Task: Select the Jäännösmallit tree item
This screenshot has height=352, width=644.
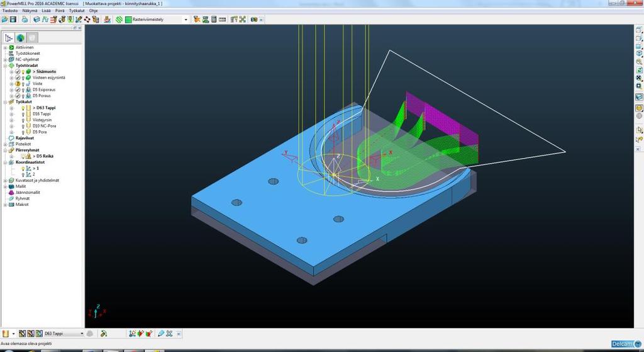Action: pos(28,193)
